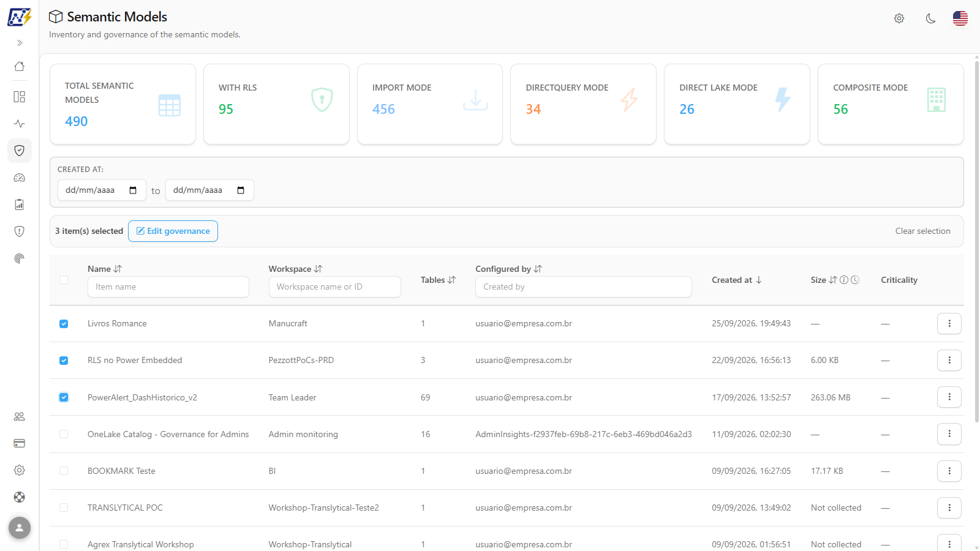Focus the Workspace name or ID field

(335, 287)
